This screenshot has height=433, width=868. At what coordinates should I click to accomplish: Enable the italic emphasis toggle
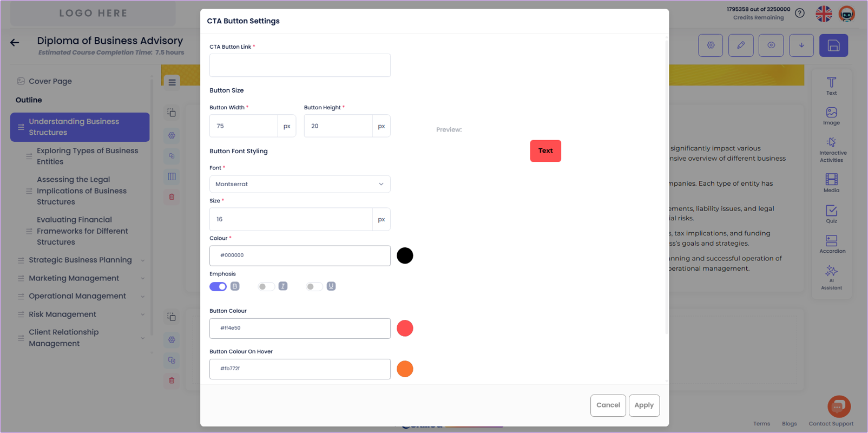pos(266,286)
